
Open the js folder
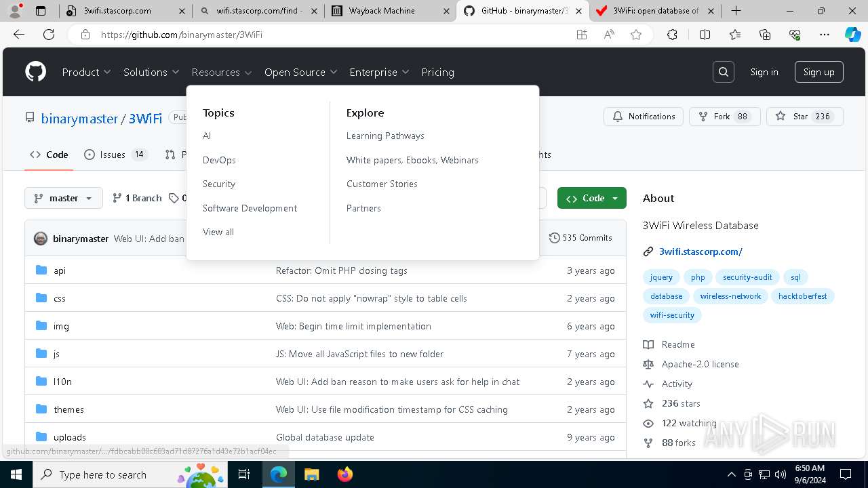[56, 354]
